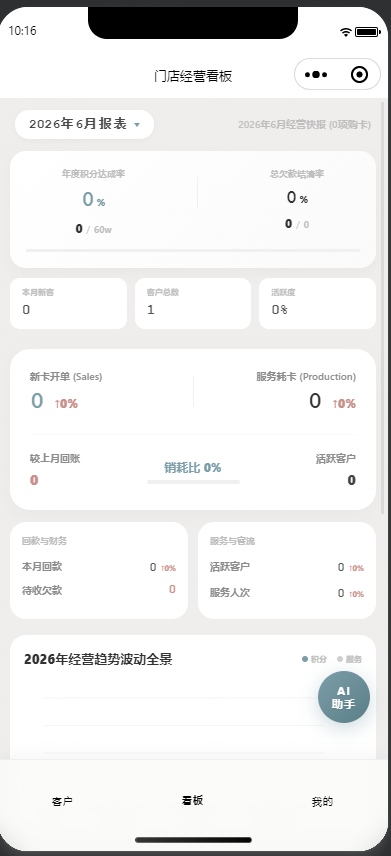The height and width of the screenshot is (856, 391).
Task: Expand the 2026年6月报表 month dropdown
Action: pyautogui.click(x=85, y=124)
